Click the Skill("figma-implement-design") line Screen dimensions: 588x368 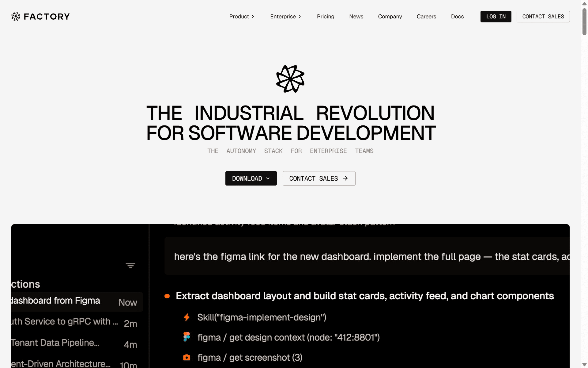(x=262, y=317)
